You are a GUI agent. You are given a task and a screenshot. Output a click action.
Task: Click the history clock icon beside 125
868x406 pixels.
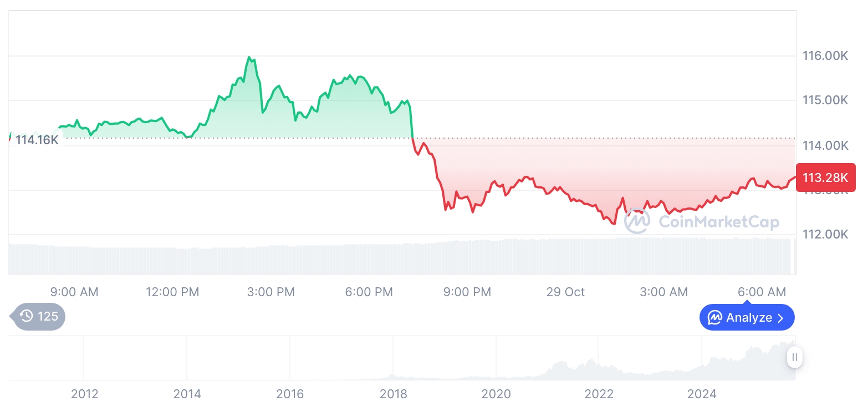[27, 317]
